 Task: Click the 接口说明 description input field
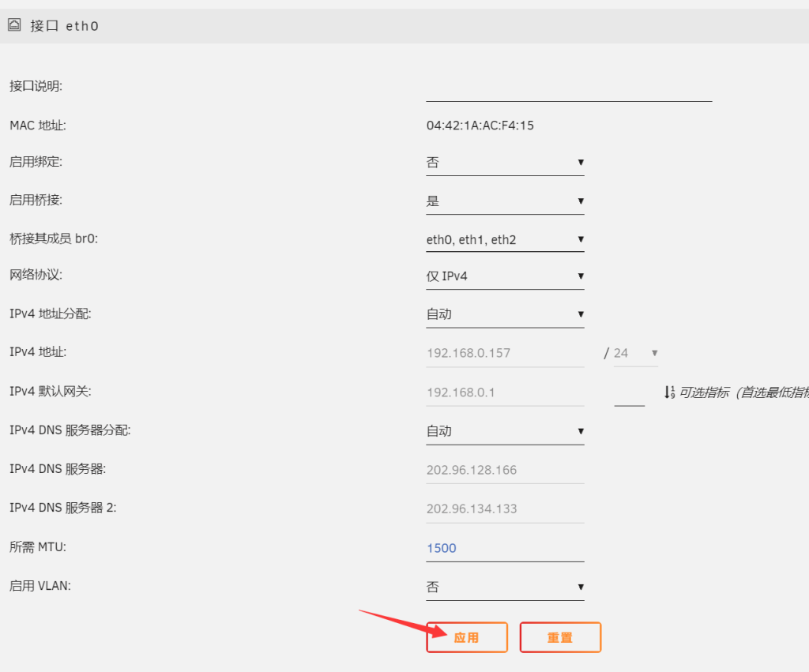click(x=568, y=88)
